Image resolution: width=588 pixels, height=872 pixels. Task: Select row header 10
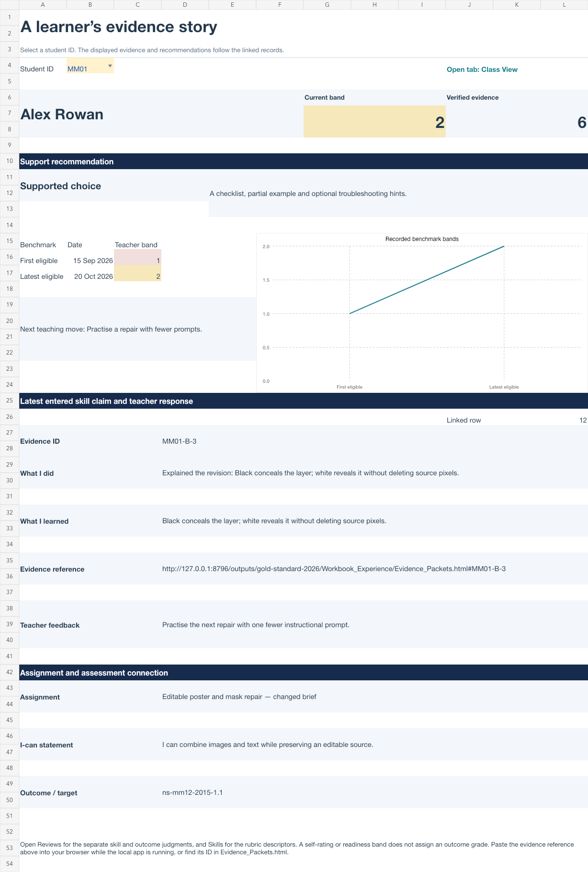click(10, 161)
